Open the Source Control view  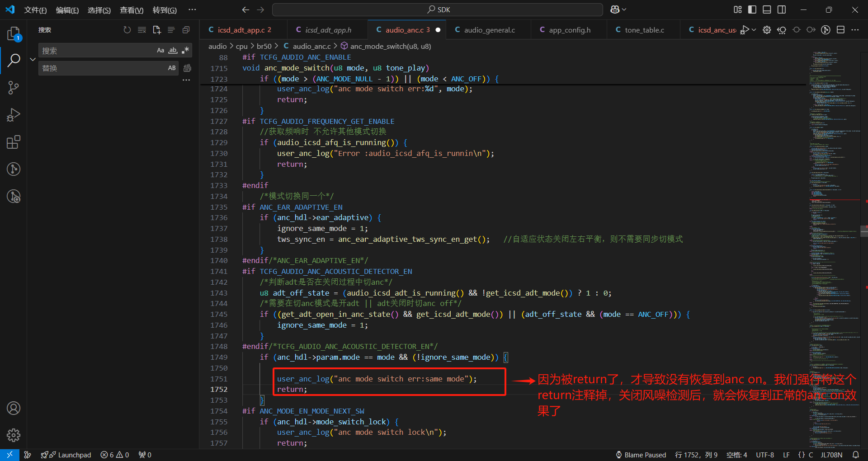[14, 88]
